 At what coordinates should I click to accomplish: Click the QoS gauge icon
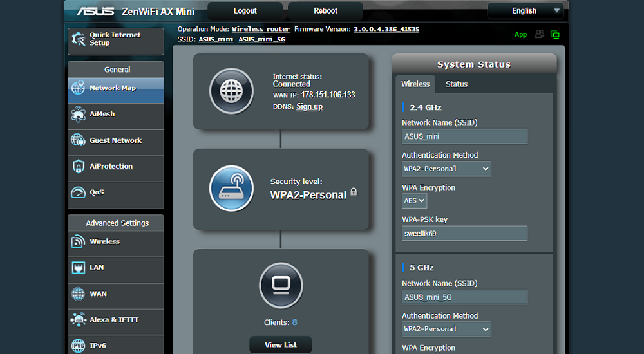[78, 192]
